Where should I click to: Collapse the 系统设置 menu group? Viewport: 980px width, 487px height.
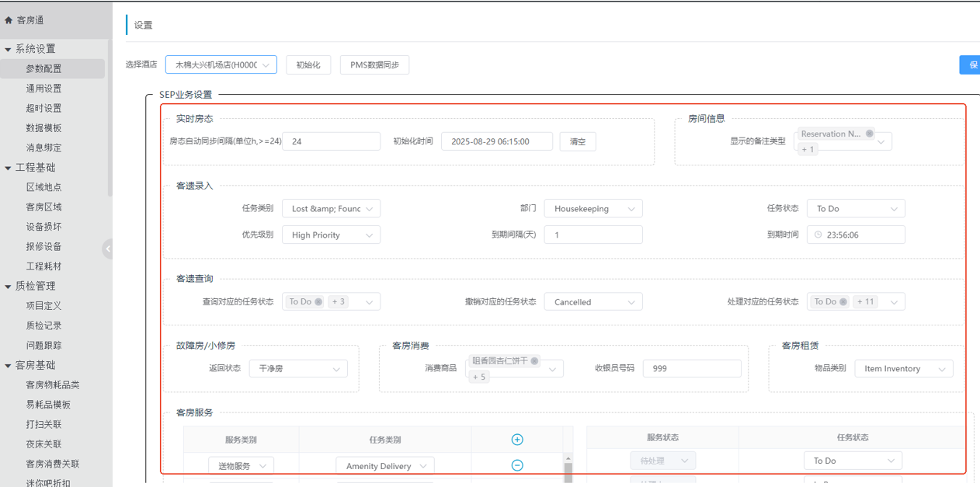click(9, 49)
